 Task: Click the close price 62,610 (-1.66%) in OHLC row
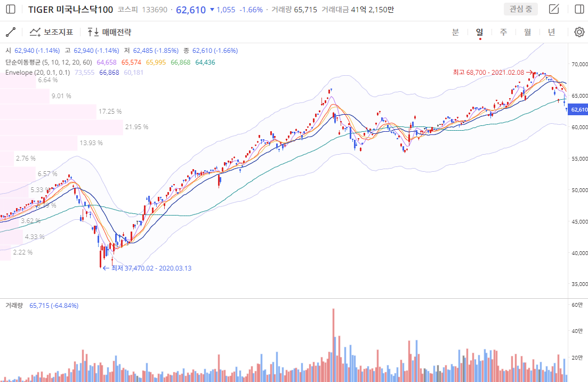[x=215, y=51]
